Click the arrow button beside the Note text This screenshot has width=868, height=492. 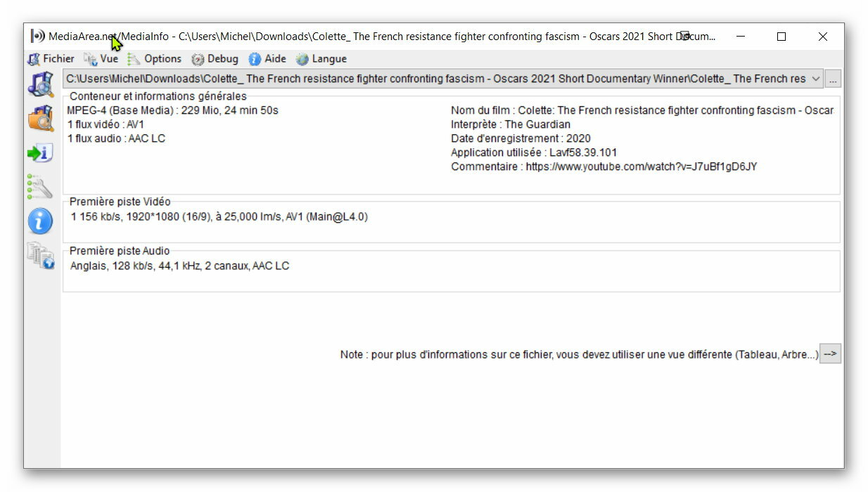click(831, 354)
